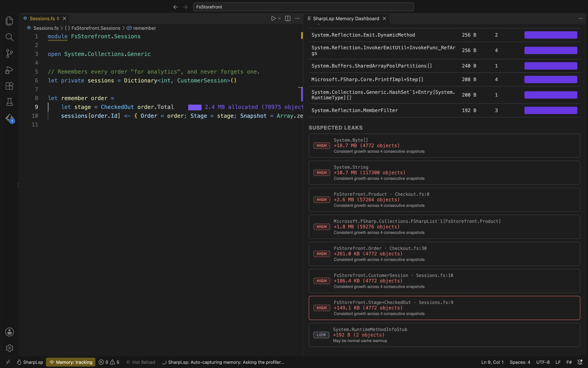Click SharpLsp status bar button
The width and height of the screenshot is (588, 368).
[30, 362]
